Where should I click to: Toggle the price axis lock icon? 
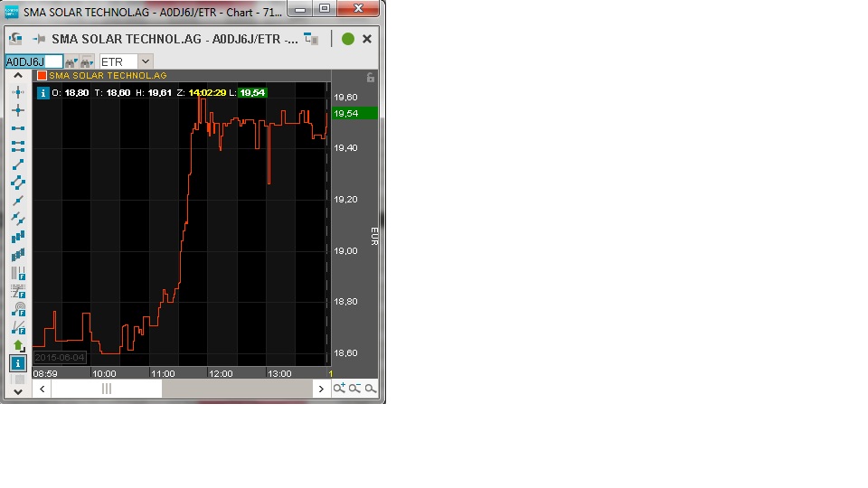pos(371,78)
